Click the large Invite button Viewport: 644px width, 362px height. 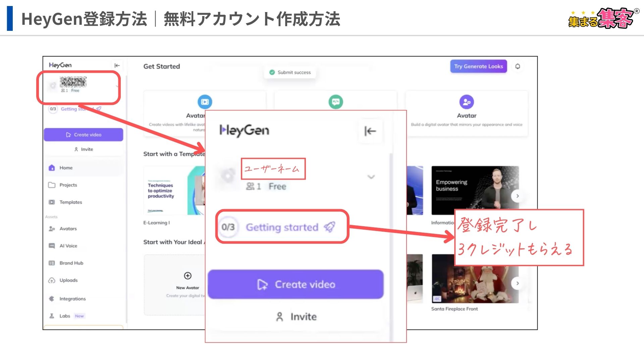pos(296,317)
